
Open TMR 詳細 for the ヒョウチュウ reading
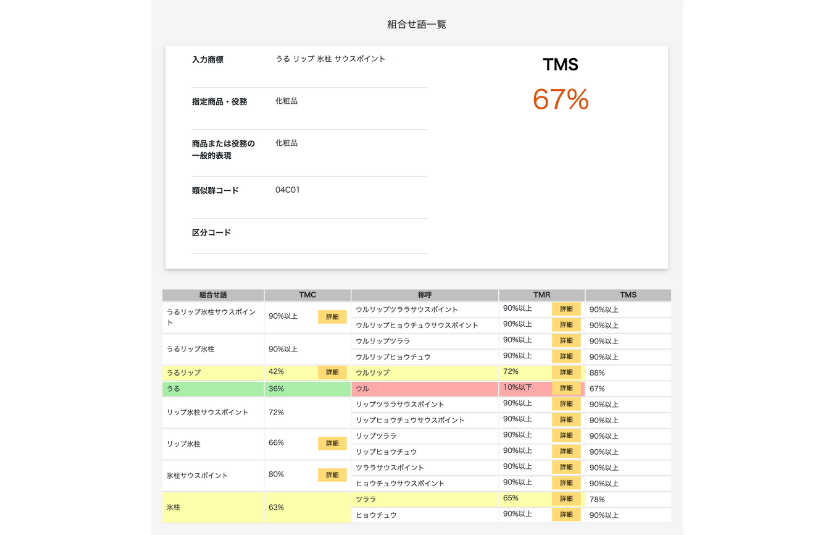[x=565, y=515]
